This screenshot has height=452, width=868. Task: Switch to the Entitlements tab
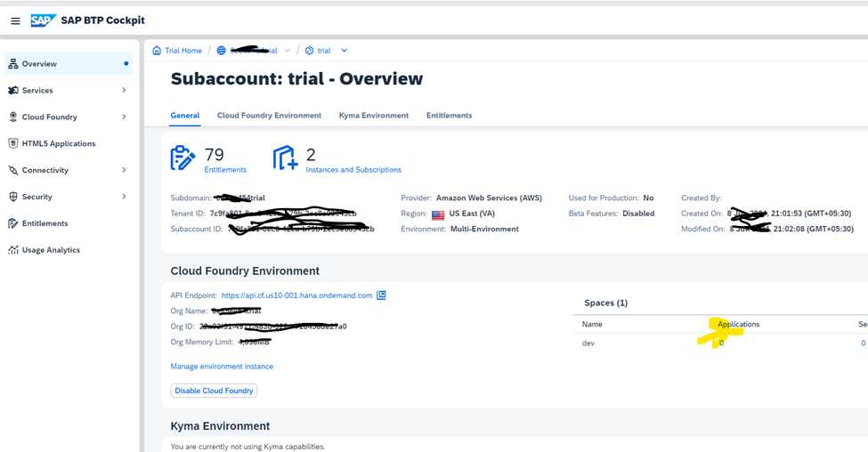pyautogui.click(x=449, y=115)
